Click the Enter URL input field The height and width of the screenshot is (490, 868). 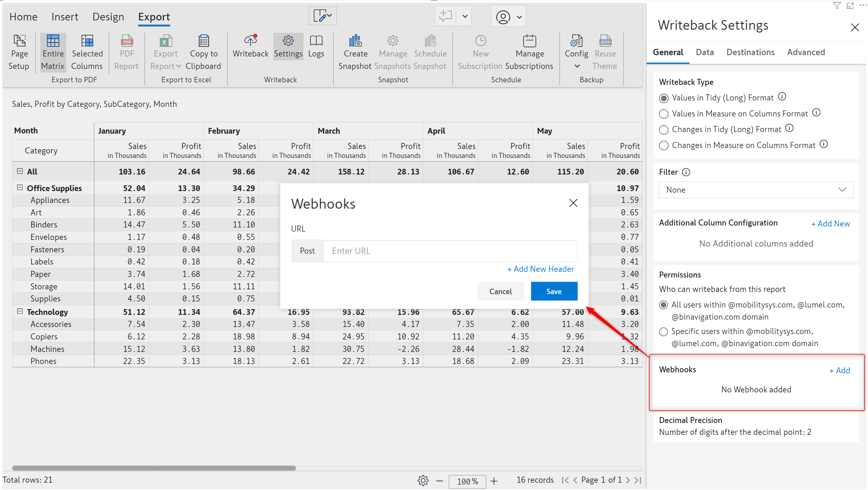point(450,251)
